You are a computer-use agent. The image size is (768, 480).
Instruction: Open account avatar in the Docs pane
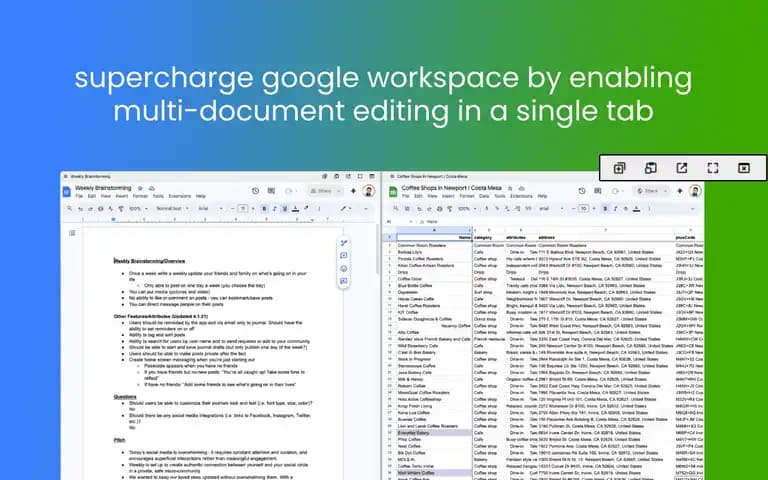tap(369, 191)
